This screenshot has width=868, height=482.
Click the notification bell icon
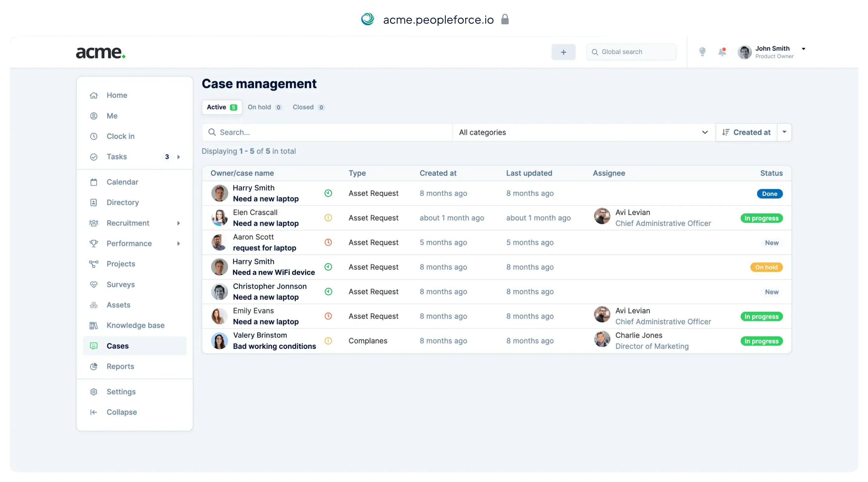722,52
